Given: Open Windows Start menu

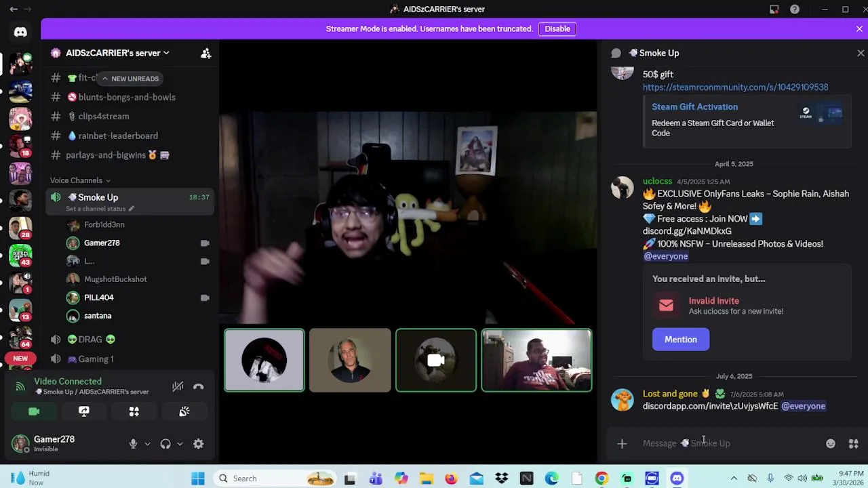Looking at the screenshot, I should pyautogui.click(x=198, y=479).
